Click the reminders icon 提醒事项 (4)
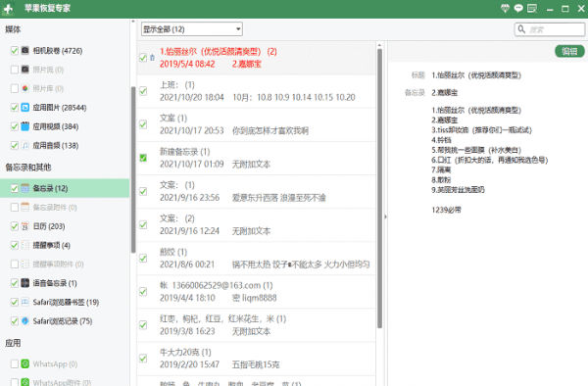Image resolution: width=588 pixels, height=386 pixels. click(x=24, y=245)
